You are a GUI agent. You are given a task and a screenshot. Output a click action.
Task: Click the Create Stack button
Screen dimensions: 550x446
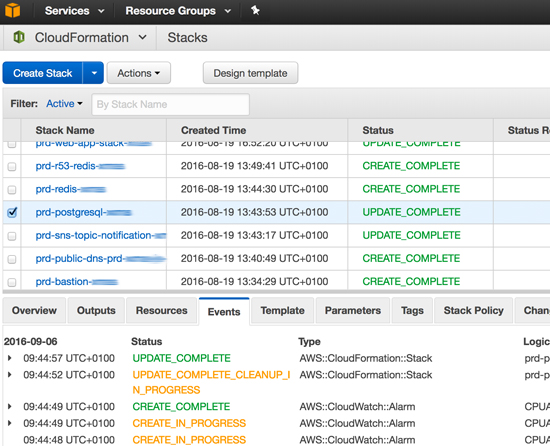coord(42,73)
